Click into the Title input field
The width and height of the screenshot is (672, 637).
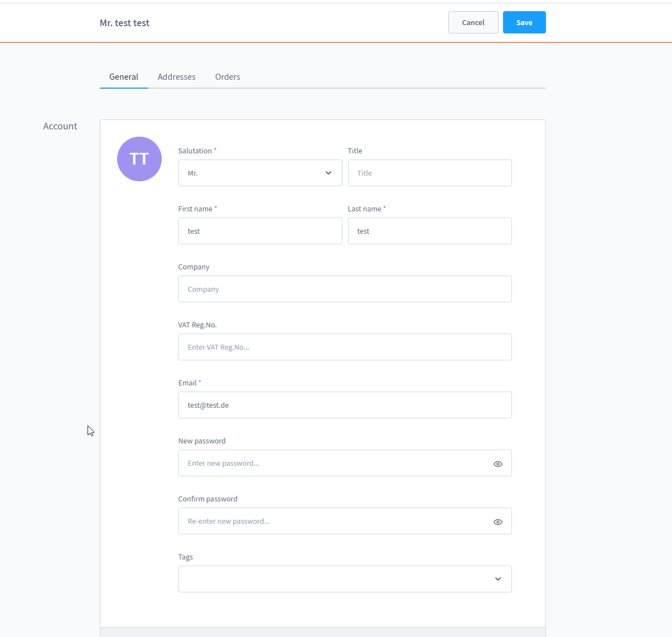(429, 173)
